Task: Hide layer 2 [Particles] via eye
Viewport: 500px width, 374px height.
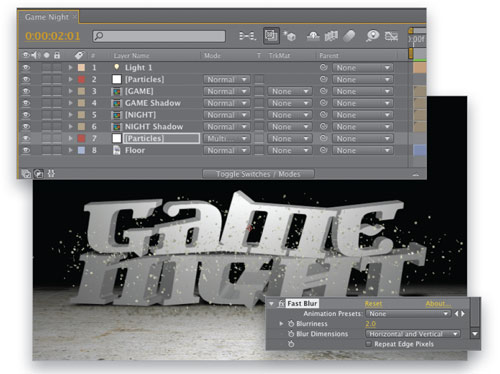Action: [x=26, y=79]
